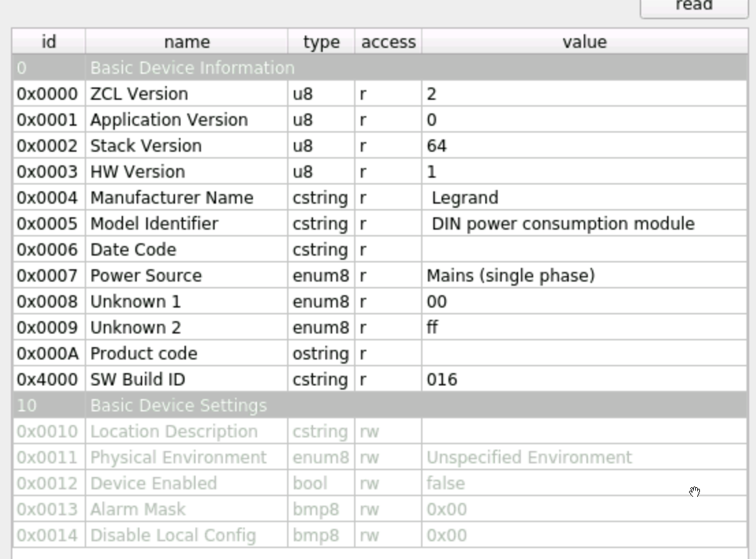Viewport: 756px width, 559px height.
Task: Click the Unknown 1 value 00
Action: point(584,301)
